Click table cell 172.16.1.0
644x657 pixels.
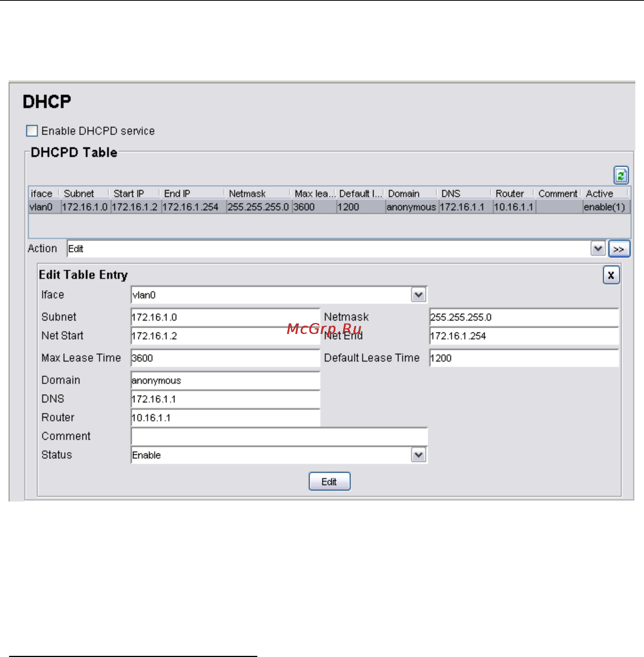85,207
